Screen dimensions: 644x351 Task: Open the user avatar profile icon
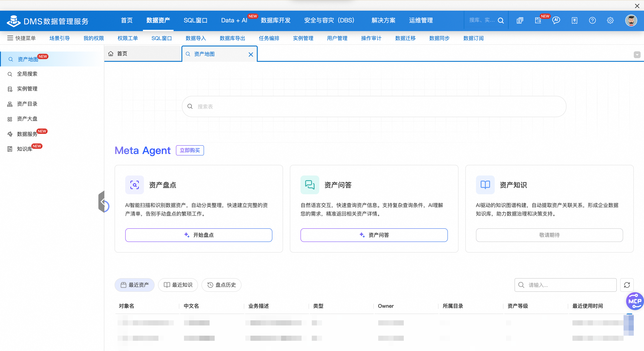pos(631,20)
